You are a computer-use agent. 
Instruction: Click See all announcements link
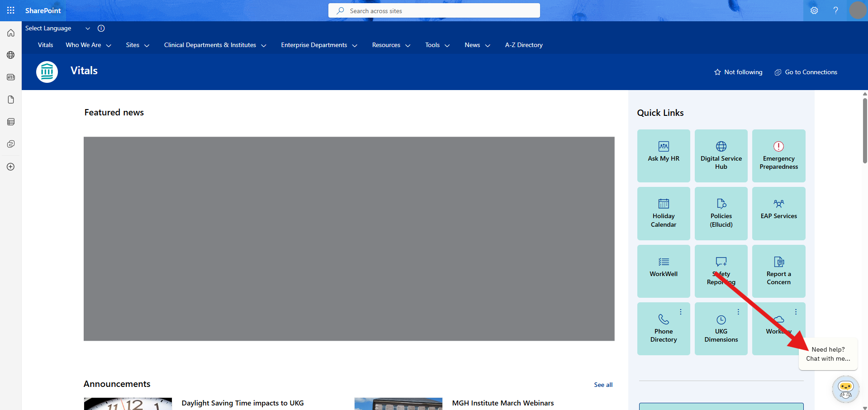point(603,385)
